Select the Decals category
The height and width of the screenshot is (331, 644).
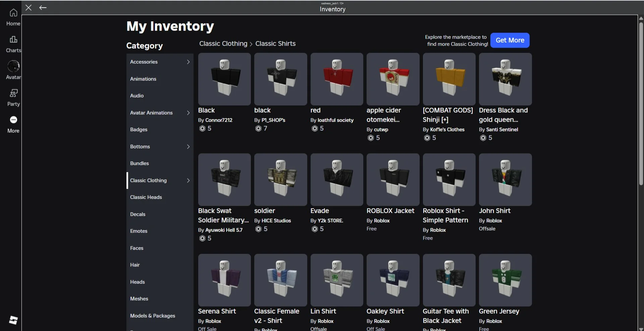pos(138,214)
